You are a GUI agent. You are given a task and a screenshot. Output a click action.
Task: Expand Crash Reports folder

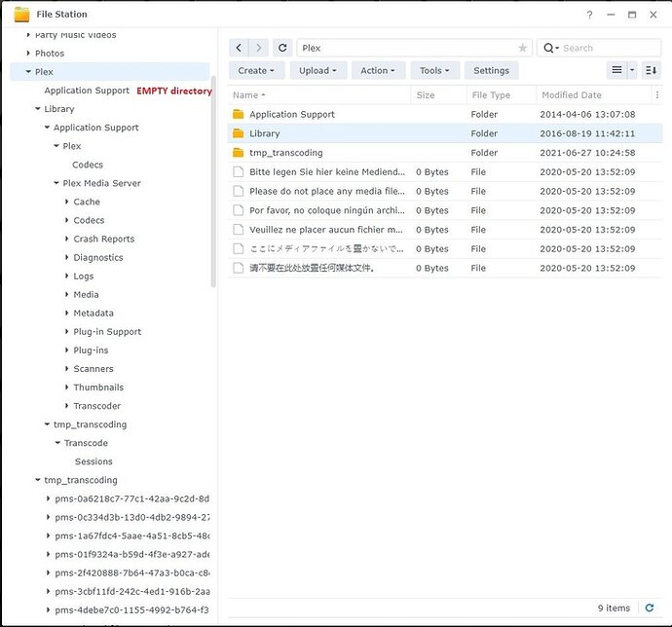click(66, 239)
